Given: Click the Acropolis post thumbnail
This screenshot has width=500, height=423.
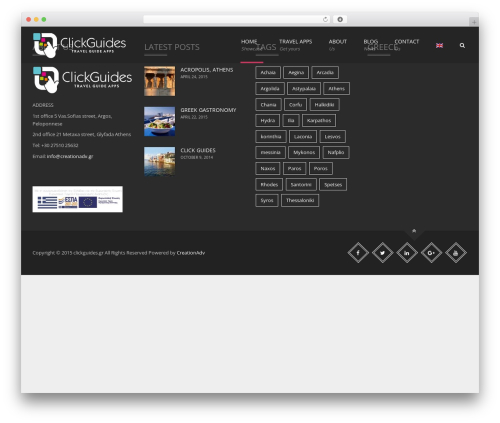Looking at the screenshot, I should coord(159,81).
